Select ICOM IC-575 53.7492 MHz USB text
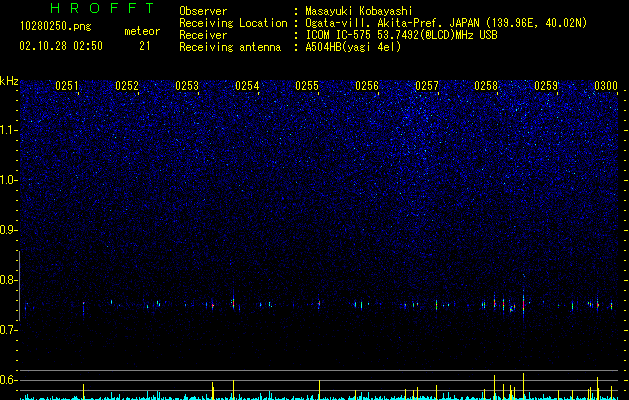 click(x=401, y=35)
